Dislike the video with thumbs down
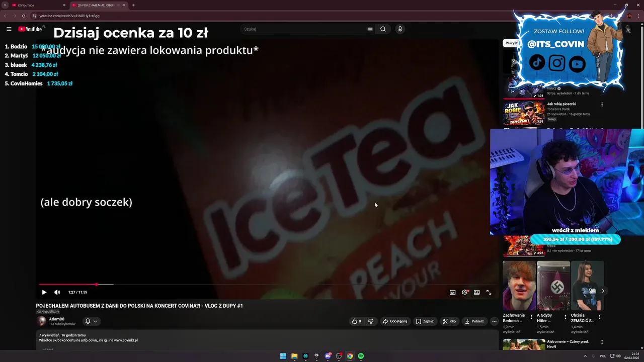Viewport: 644px width, 362px height. point(371,321)
